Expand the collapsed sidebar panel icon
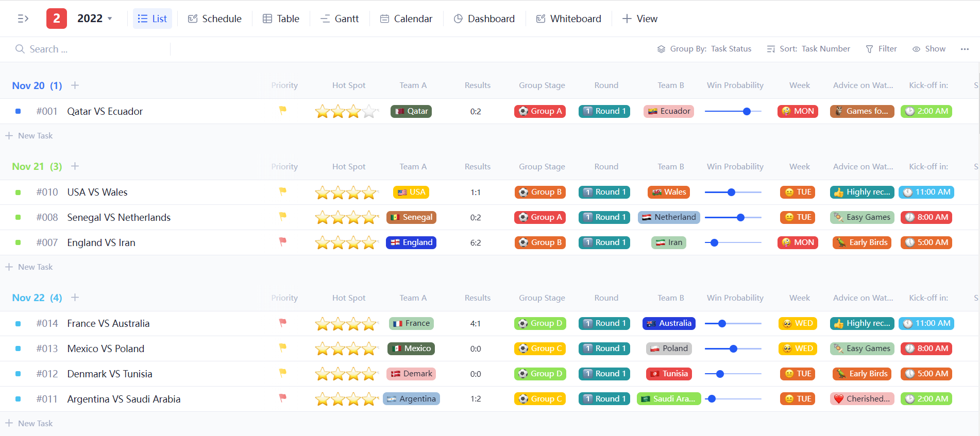The image size is (980, 436). click(23, 19)
